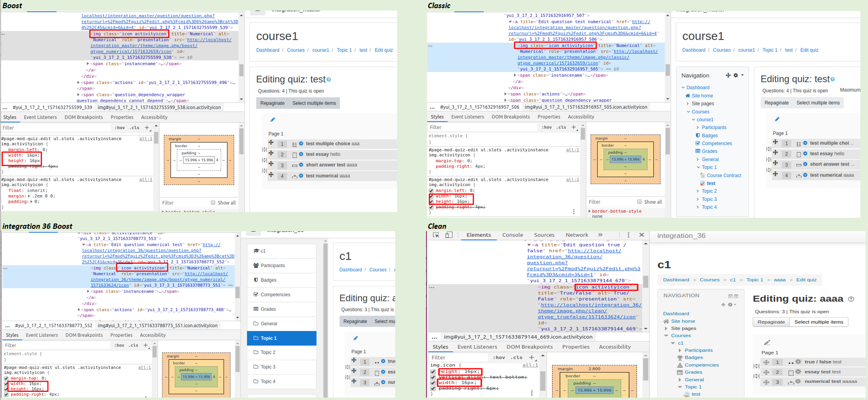
Task: Click the hide-block icon in Clean NAVIGATION header
Action: (731, 296)
